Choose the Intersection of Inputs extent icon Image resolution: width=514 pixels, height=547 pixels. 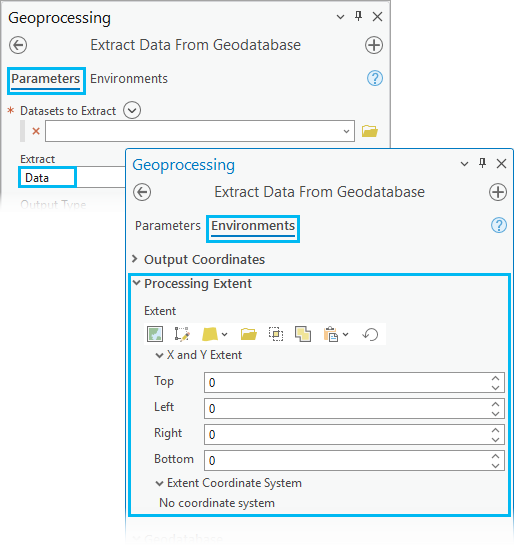(276, 334)
